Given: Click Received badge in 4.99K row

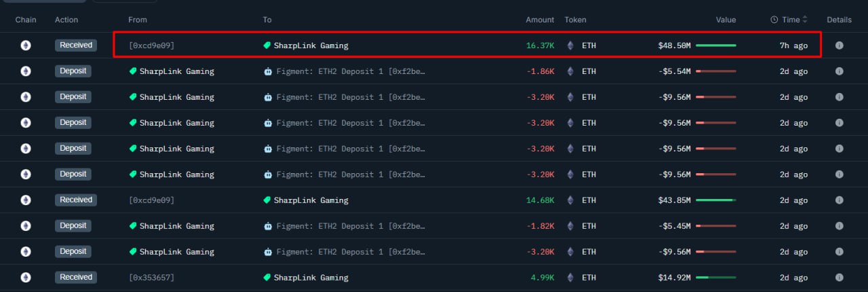Looking at the screenshot, I should tap(76, 278).
